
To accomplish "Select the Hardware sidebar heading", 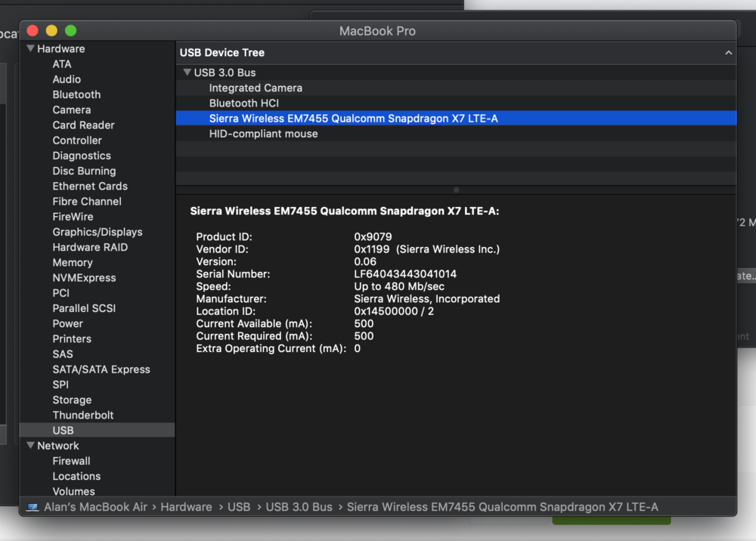I will point(60,48).
